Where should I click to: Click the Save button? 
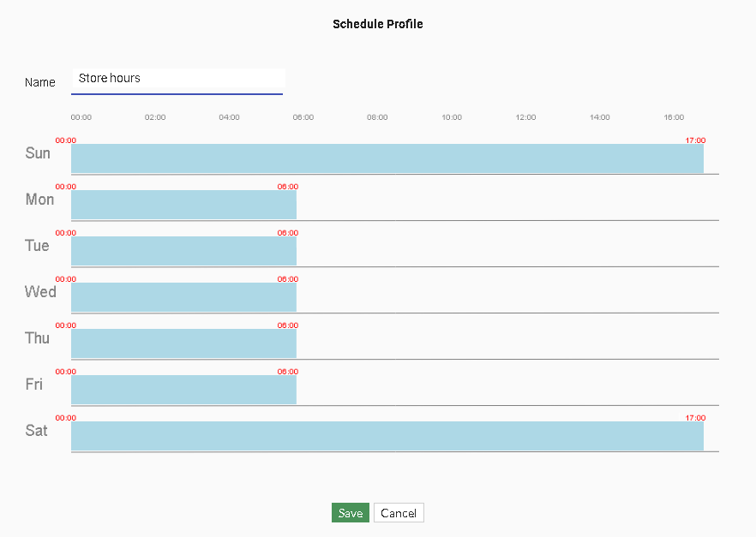[351, 512]
